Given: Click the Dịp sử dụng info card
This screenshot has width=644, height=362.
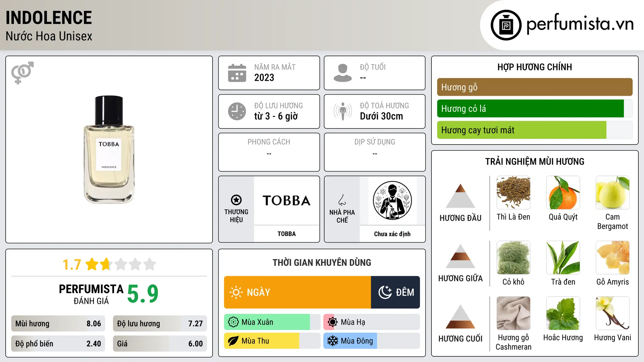Looking at the screenshot, I should coord(375,152).
